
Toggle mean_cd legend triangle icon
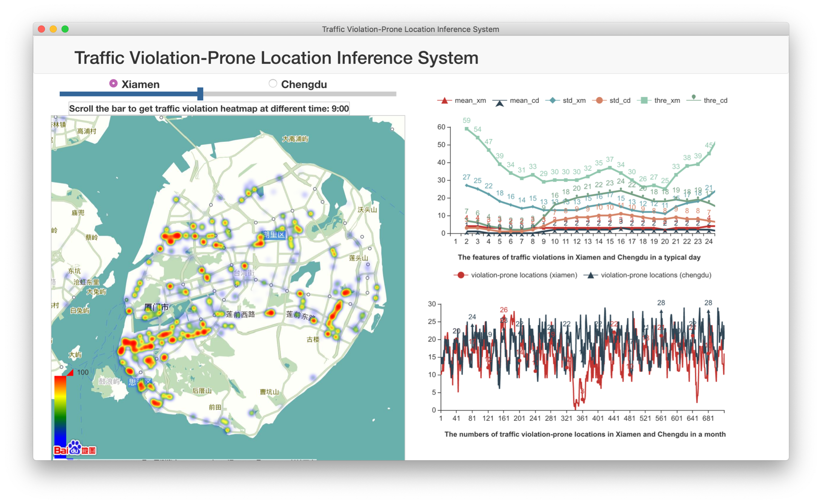coord(499,101)
